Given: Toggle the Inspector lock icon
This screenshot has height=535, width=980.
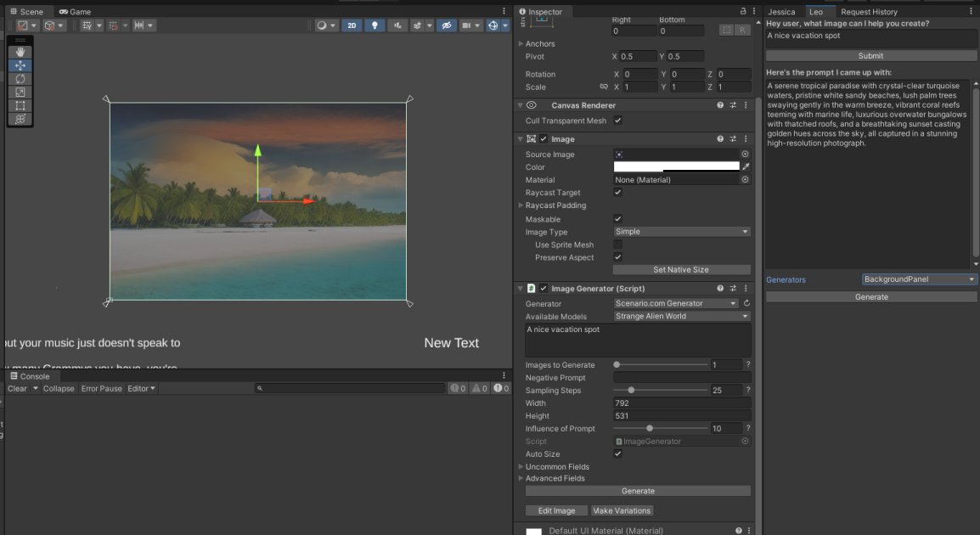Looking at the screenshot, I should pos(742,11).
